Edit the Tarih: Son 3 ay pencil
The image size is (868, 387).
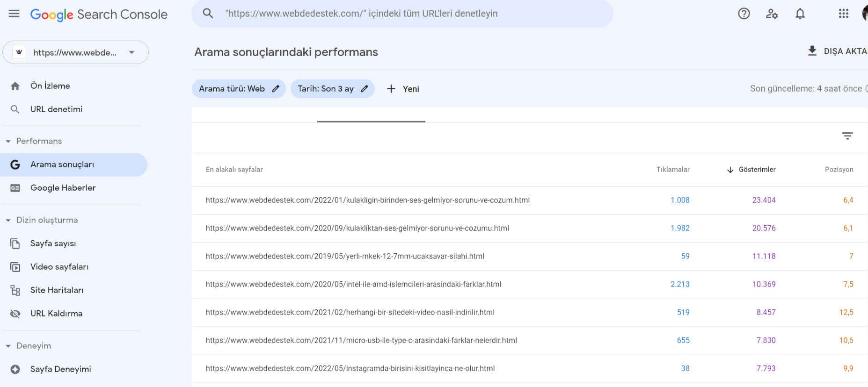[365, 88]
